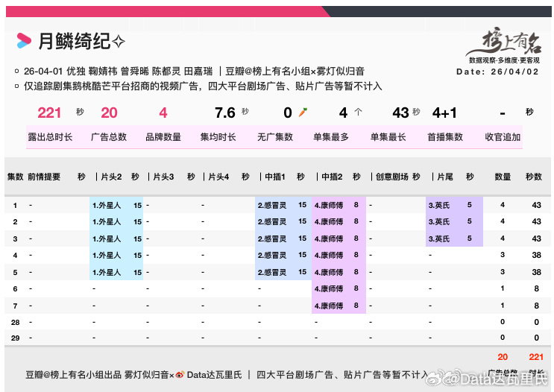Click 3.英氏 in episode 2 row
This screenshot has width=554, height=392.
pyautogui.click(x=439, y=222)
